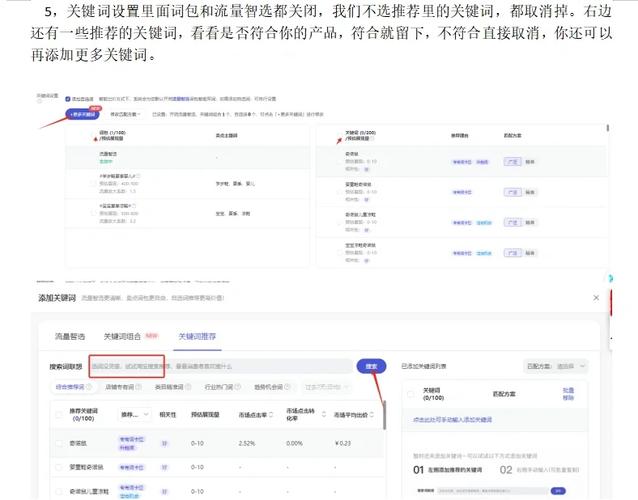This screenshot has width=638, height=500.
Task: Open the 修改匹配方案 dropdown
Action: [125, 115]
